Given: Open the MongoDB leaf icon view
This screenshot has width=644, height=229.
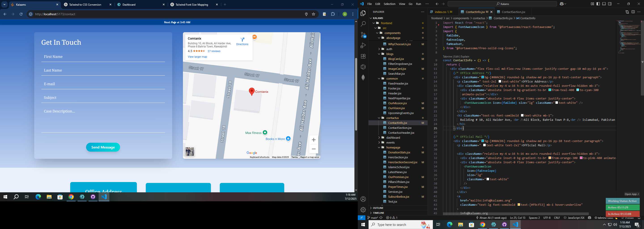Looking at the screenshot, I should [x=363, y=78].
